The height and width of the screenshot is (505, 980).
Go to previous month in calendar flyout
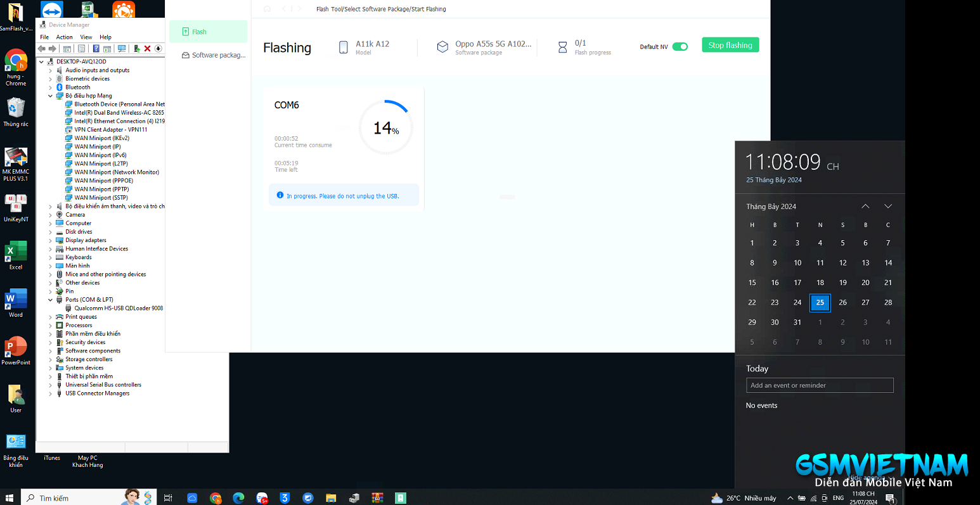[865, 207]
